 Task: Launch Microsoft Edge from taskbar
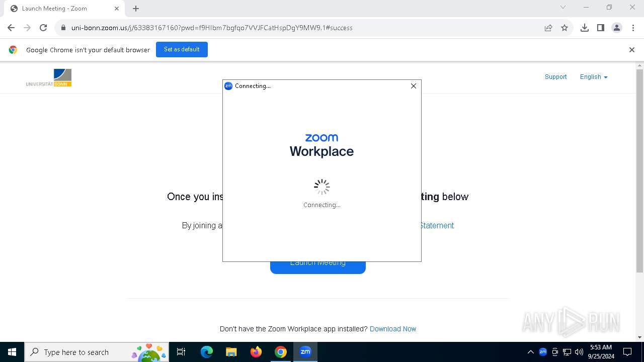[x=207, y=352]
